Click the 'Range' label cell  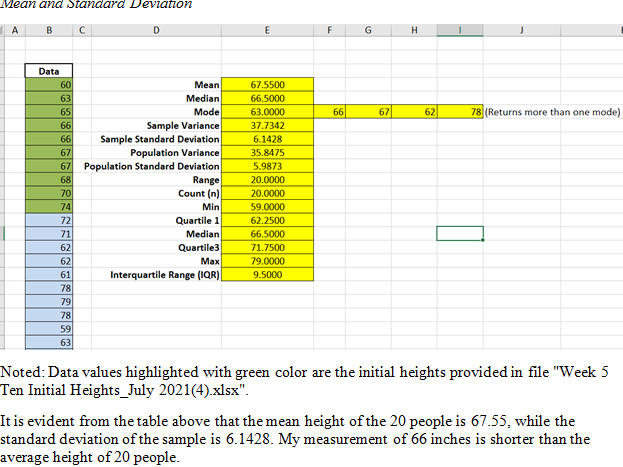tap(206, 180)
